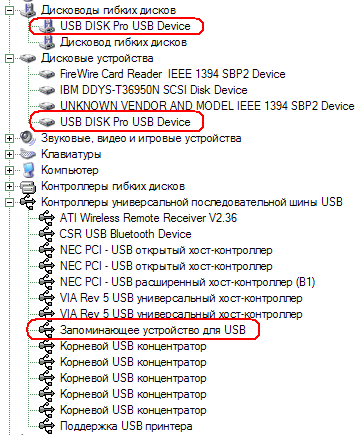Click USB icon next to Поддержка USB принтера
Image resolution: width=361 pixels, height=435 pixels.
pyautogui.click(x=47, y=426)
